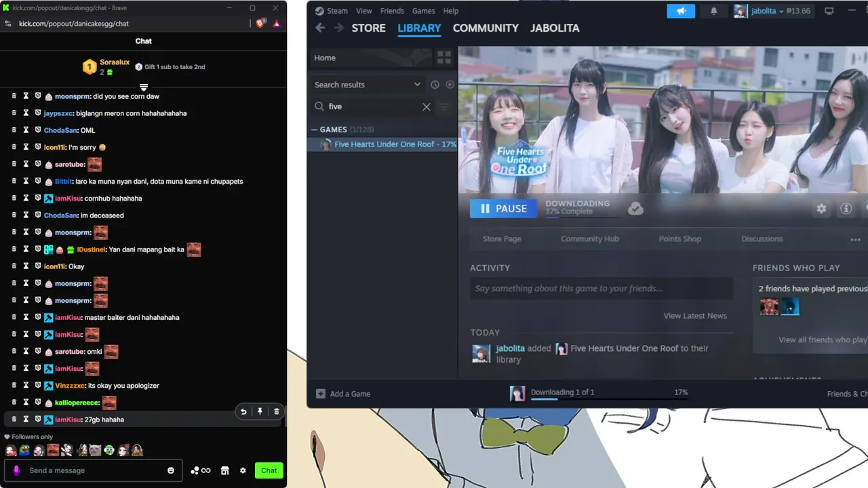
Task: Send message with green Chat button
Action: tap(269, 470)
